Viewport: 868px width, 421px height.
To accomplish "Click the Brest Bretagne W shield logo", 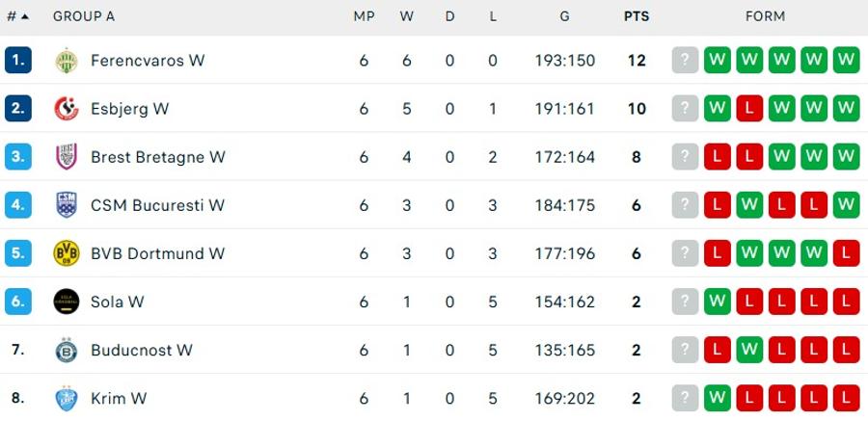I will tap(67, 157).
